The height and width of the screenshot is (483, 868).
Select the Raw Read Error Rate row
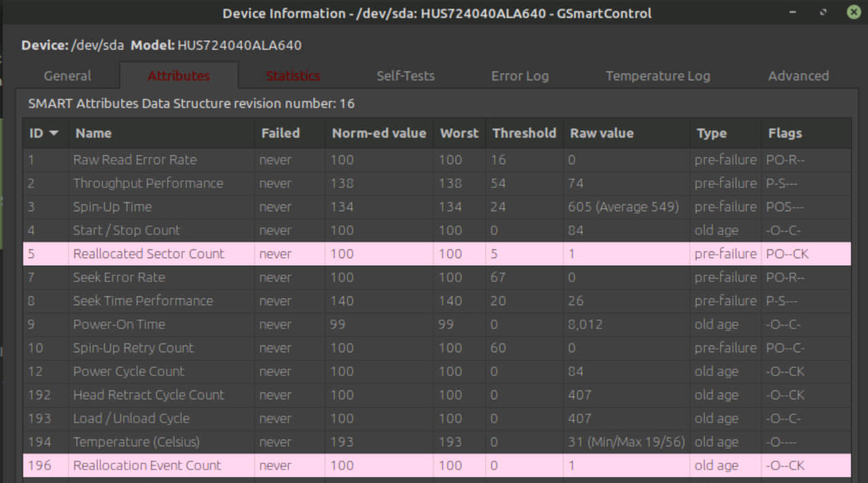pyautogui.click(x=135, y=160)
